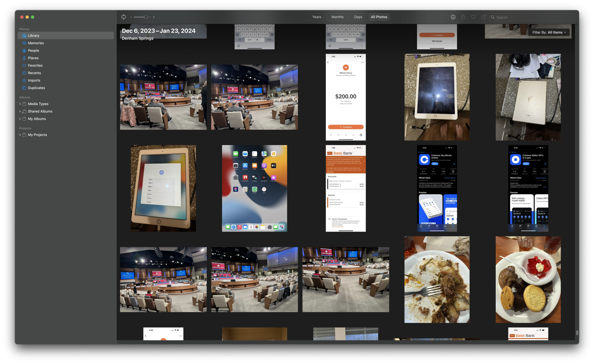Click the zoom in plus button
The width and height of the screenshot is (594, 364).
[154, 17]
